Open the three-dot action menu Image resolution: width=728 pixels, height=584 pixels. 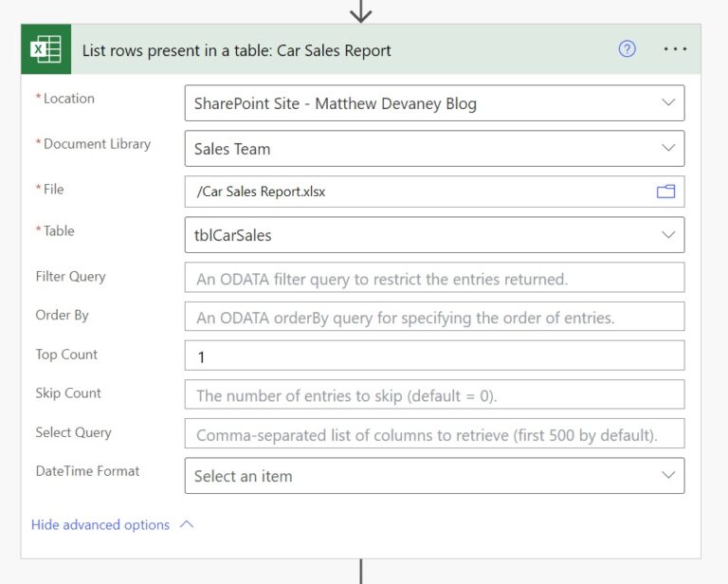(x=675, y=49)
